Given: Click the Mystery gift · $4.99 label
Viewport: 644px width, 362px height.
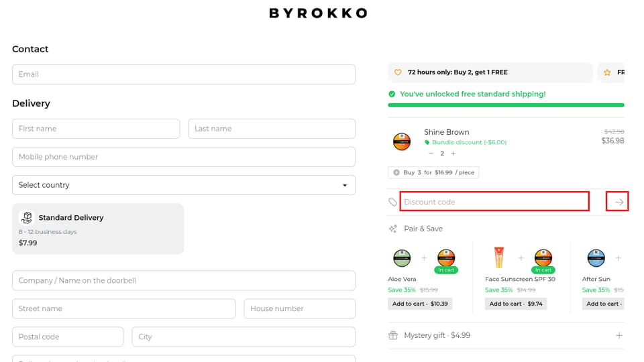Looking at the screenshot, I should (x=437, y=335).
